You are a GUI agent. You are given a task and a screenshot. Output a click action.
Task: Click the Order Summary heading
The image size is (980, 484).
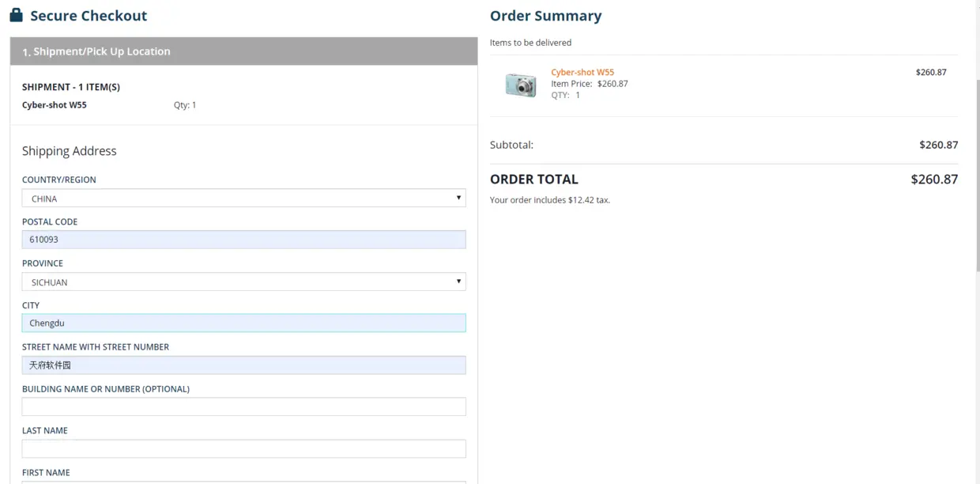[545, 16]
